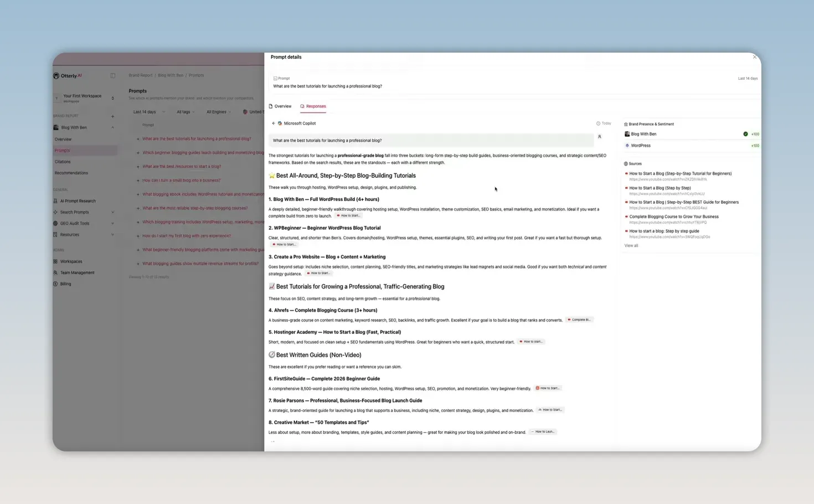This screenshot has width=814, height=504.
Task: Open source 'How to Start a Blog | Step-by-Step BEST Guide'
Action: (x=684, y=202)
